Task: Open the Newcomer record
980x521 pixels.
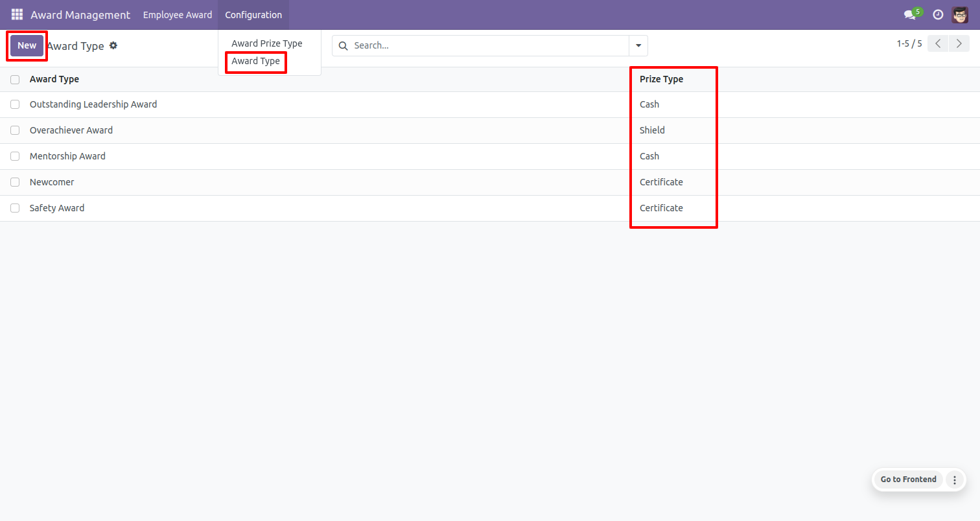Action: coord(52,182)
